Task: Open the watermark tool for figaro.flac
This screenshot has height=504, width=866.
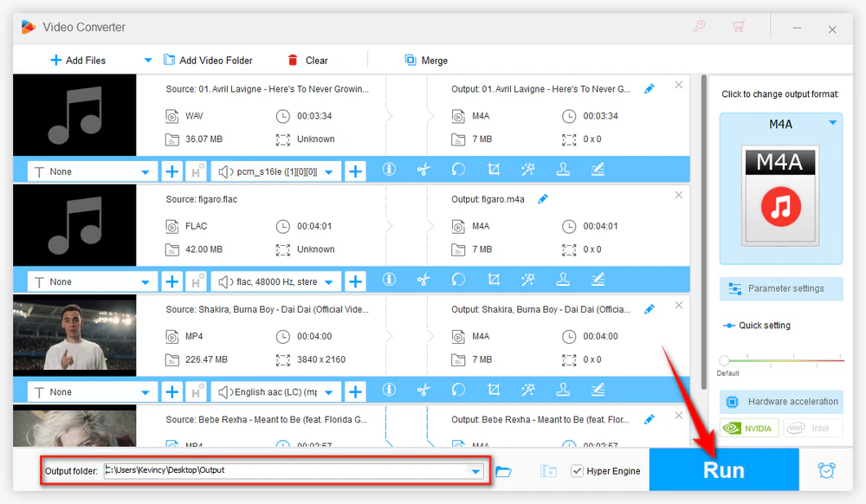Action: [563, 280]
